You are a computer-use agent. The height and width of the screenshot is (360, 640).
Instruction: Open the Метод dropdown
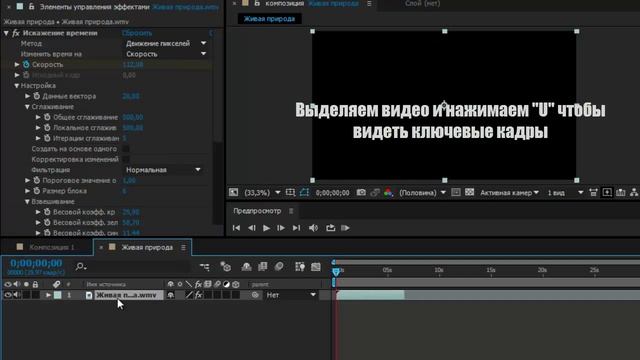click(x=166, y=43)
